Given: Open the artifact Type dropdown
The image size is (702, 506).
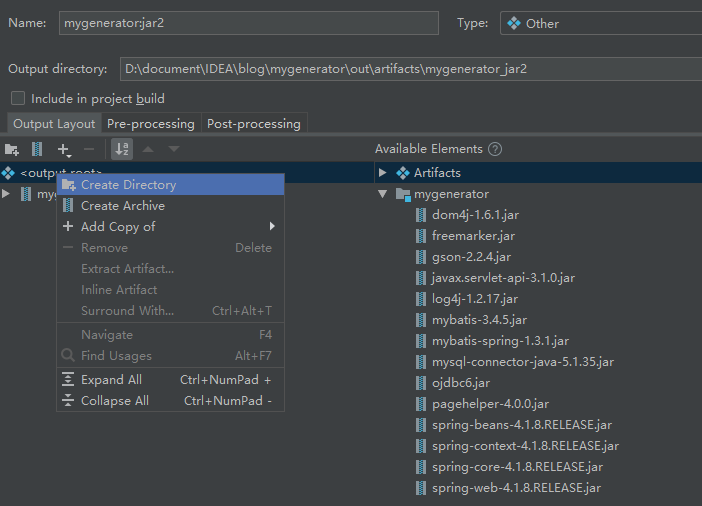Looking at the screenshot, I should click(600, 23).
